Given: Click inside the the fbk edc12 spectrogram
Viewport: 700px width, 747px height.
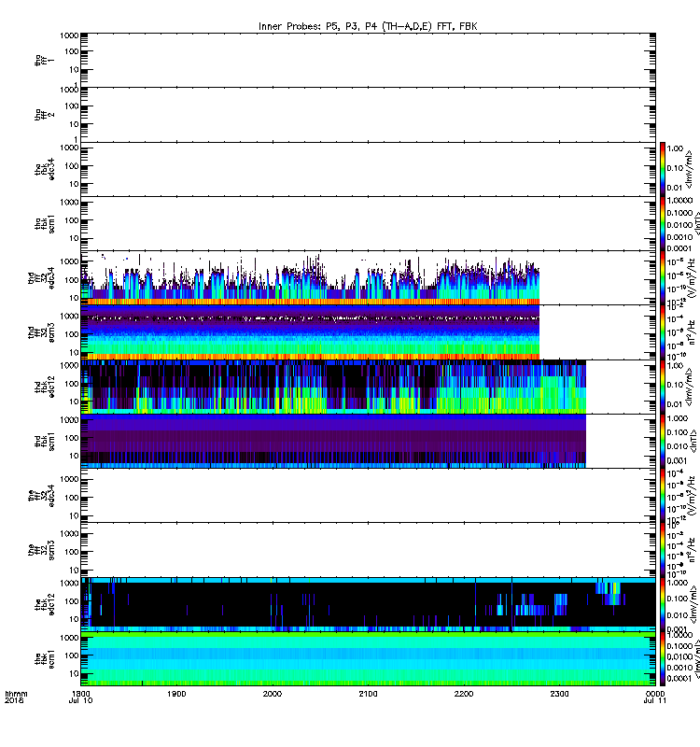Looking at the screenshot, I should click(x=368, y=604).
